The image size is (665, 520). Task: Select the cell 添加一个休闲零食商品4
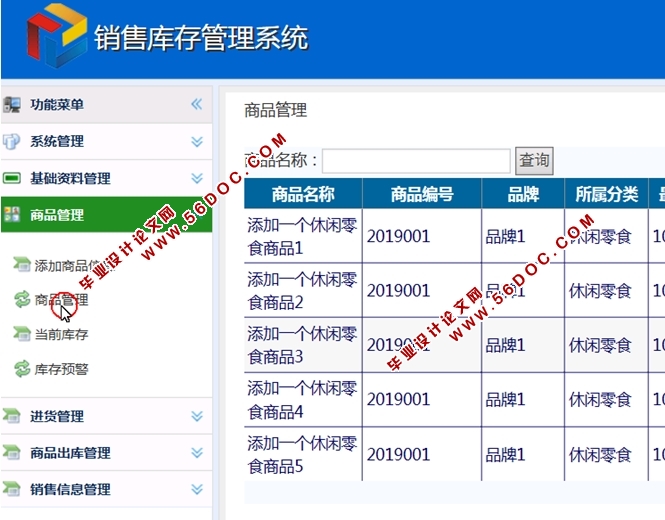click(302, 400)
